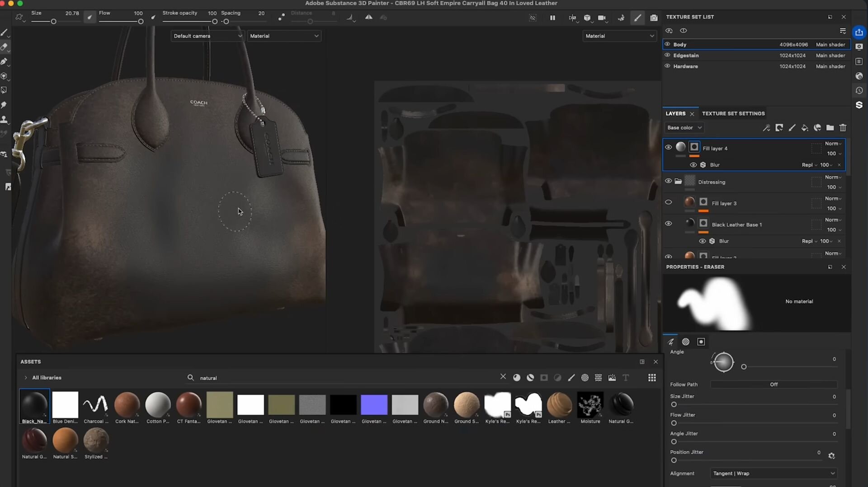The image size is (868, 487).
Task: Open brush Stencil properties tab
Action: point(701,342)
